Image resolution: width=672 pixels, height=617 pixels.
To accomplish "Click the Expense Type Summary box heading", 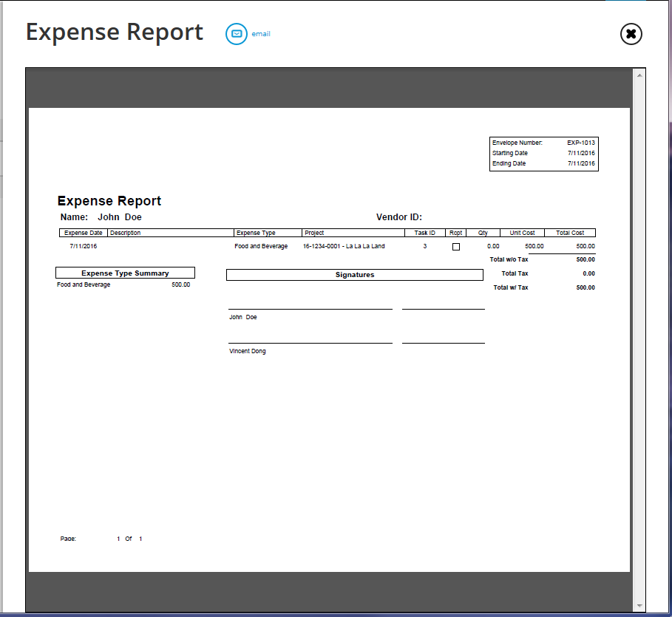I will pos(125,273).
